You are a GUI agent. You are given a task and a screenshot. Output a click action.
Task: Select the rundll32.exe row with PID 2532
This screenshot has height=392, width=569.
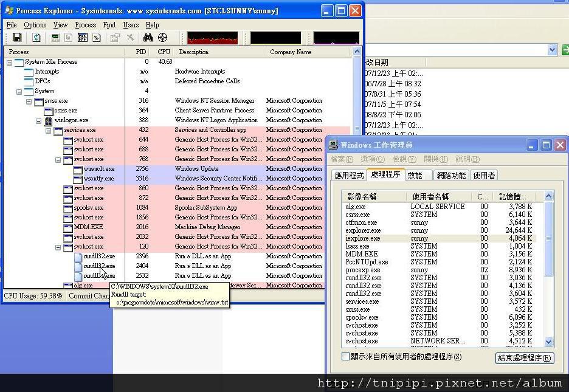(177, 275)
